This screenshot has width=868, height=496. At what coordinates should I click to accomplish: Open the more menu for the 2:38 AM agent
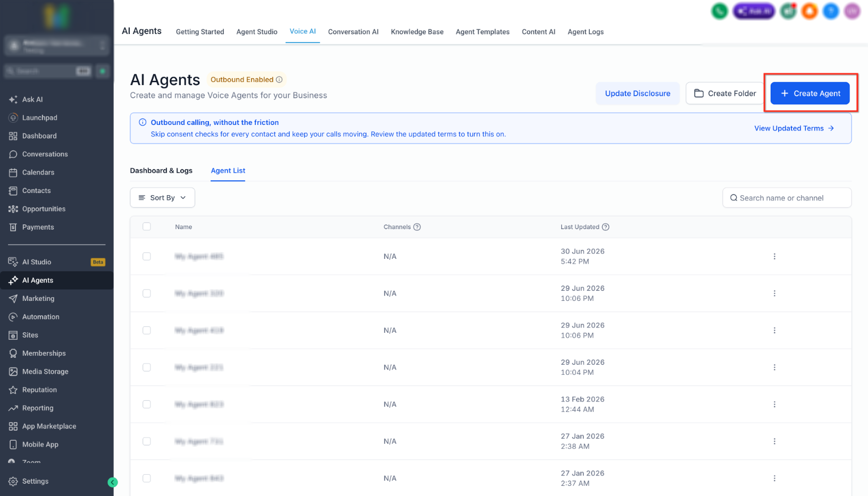click(x=774, y=441)
